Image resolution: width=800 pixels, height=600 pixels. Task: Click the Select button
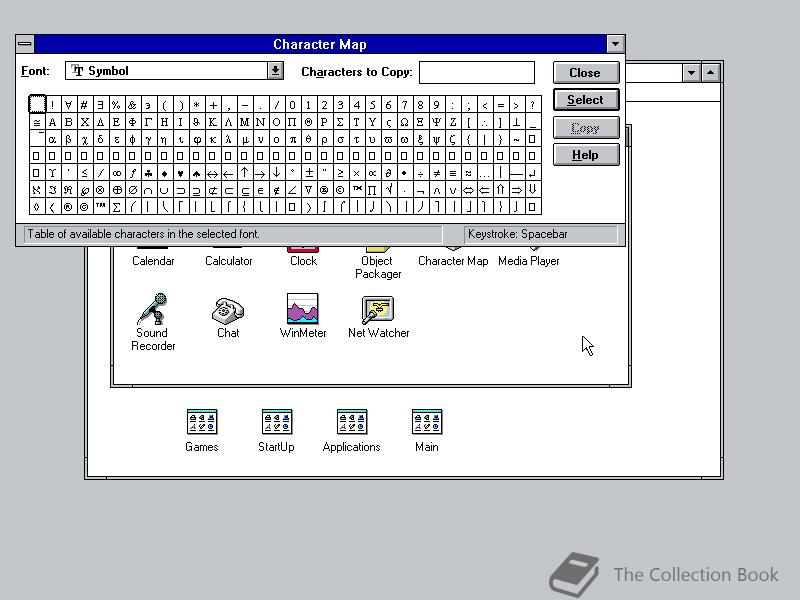[586, 99]
